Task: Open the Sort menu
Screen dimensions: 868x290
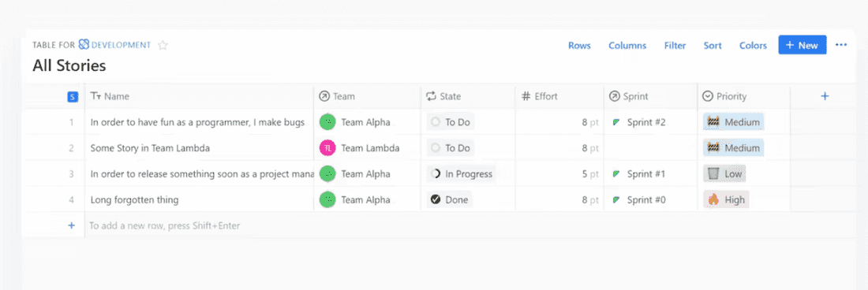Action: [x=713, y=45]
